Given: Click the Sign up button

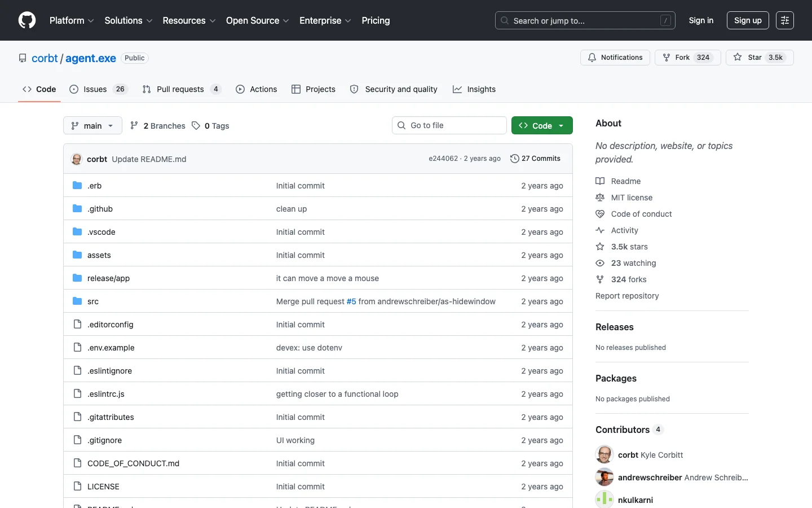Looking at the screenshot, I should pos(748,20).
